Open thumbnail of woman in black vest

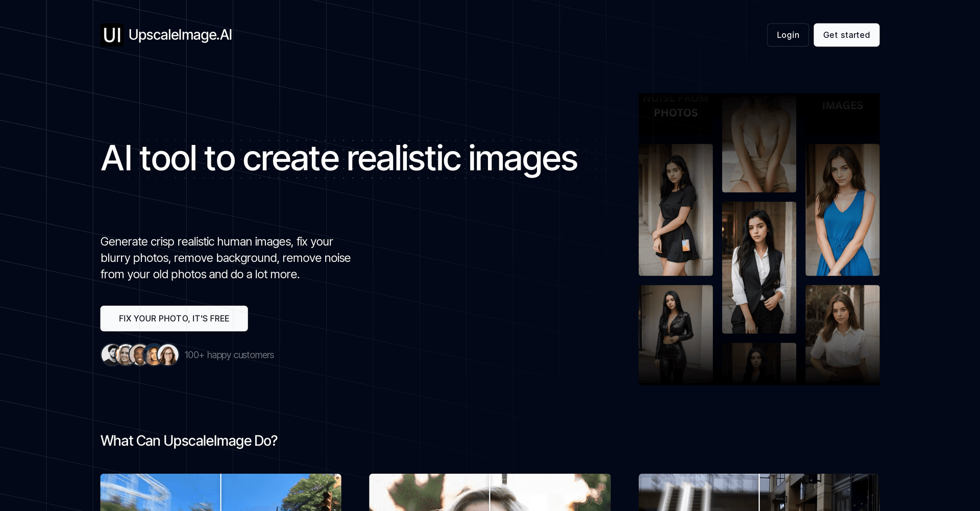759,267
